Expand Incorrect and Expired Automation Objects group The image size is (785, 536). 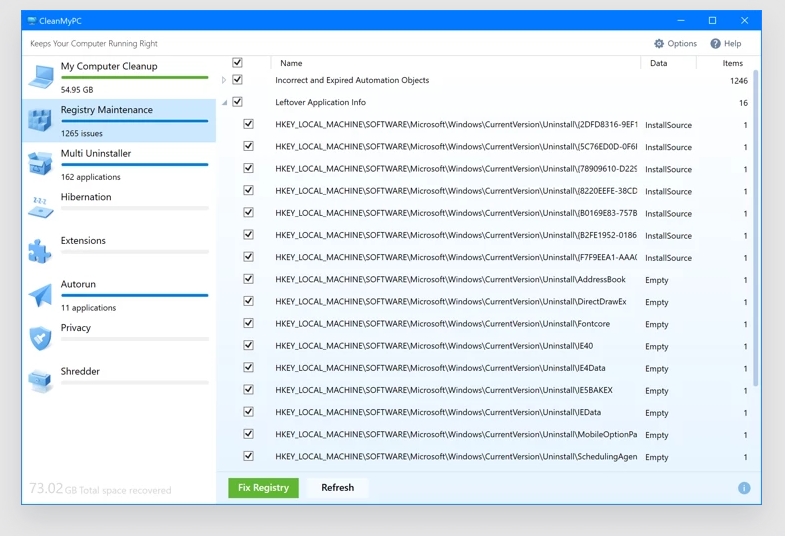tap(224, 80)
